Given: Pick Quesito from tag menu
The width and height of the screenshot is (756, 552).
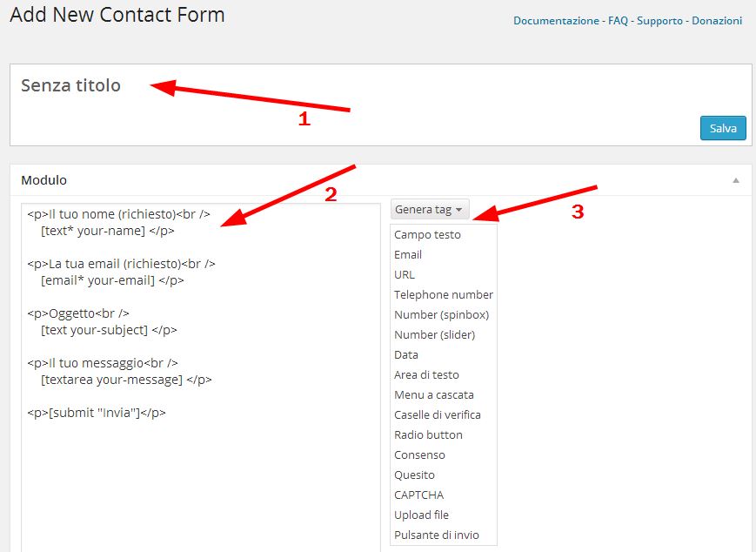Looking at the screenshot, I should click(x=414, y=475).
